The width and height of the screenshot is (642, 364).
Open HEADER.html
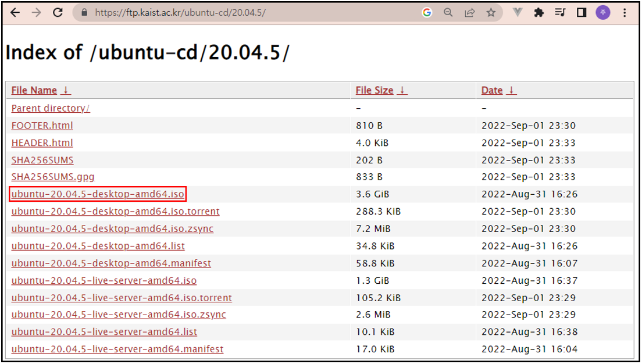(x=42, y=143)
